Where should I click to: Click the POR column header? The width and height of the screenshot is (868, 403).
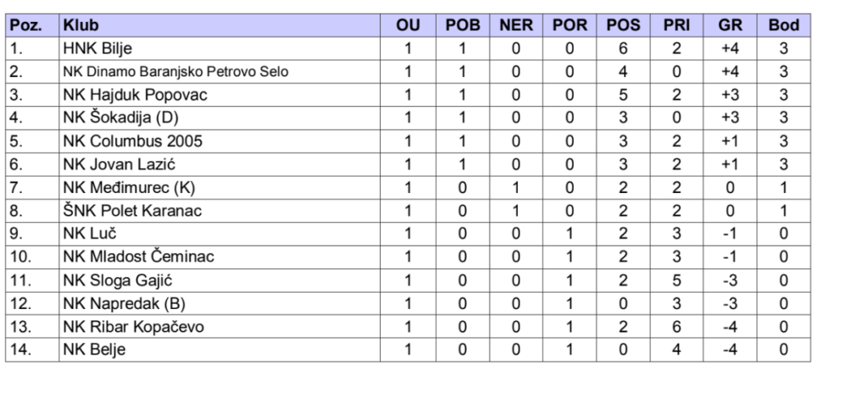click(x=570, y=26)
